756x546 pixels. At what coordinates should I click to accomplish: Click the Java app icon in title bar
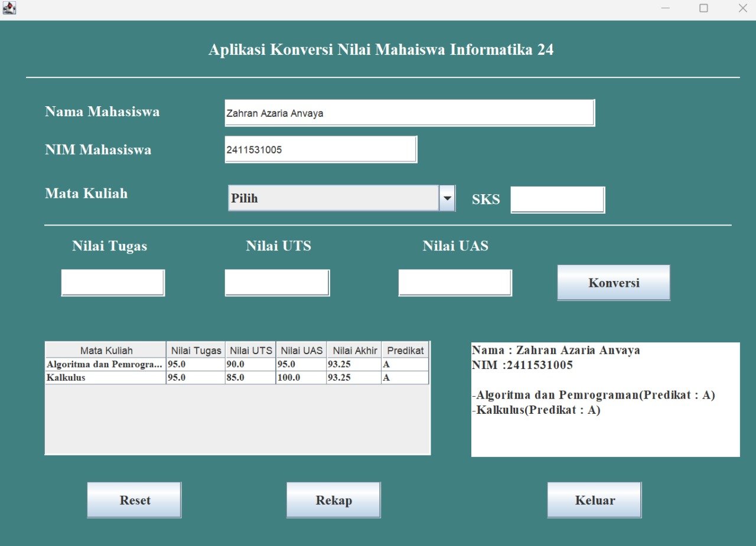point(9,8)
